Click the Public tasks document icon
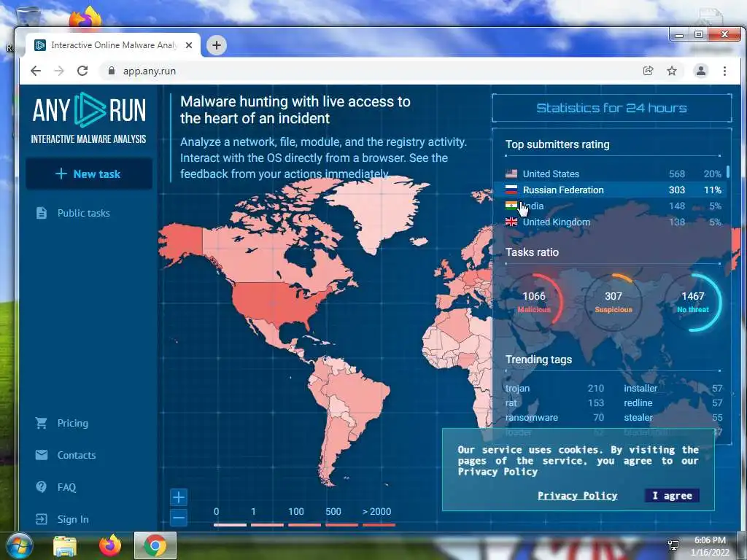 (x=42, y=213)
